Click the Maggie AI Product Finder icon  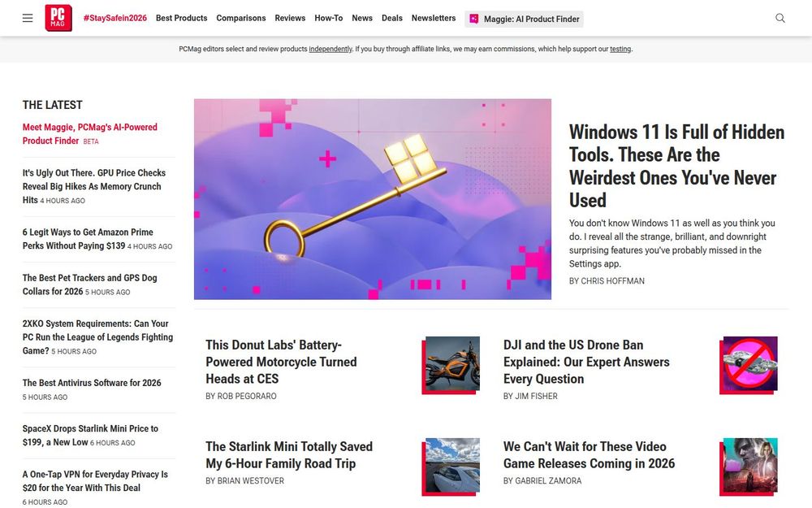[x=474, y=19]
